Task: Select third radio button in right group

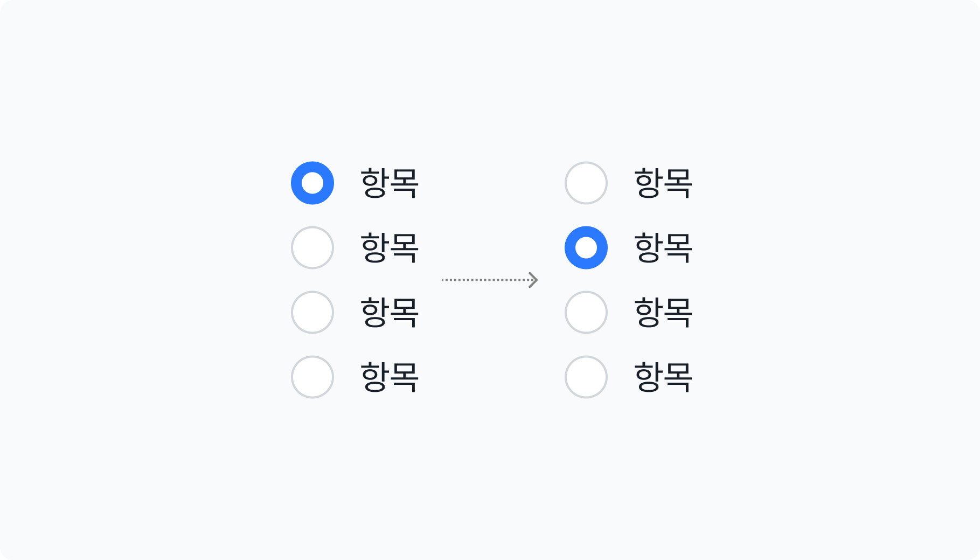Action: point(586,312)
